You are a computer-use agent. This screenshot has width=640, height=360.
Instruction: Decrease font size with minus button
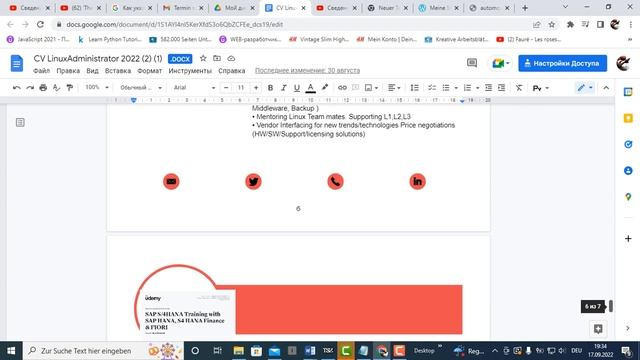[x=226, y=88]
